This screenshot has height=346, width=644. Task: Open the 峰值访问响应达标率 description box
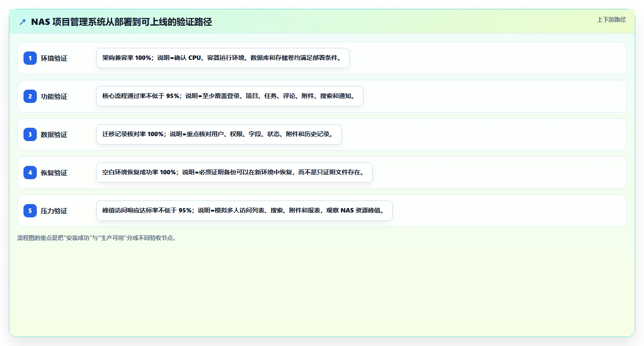point(244,211)
